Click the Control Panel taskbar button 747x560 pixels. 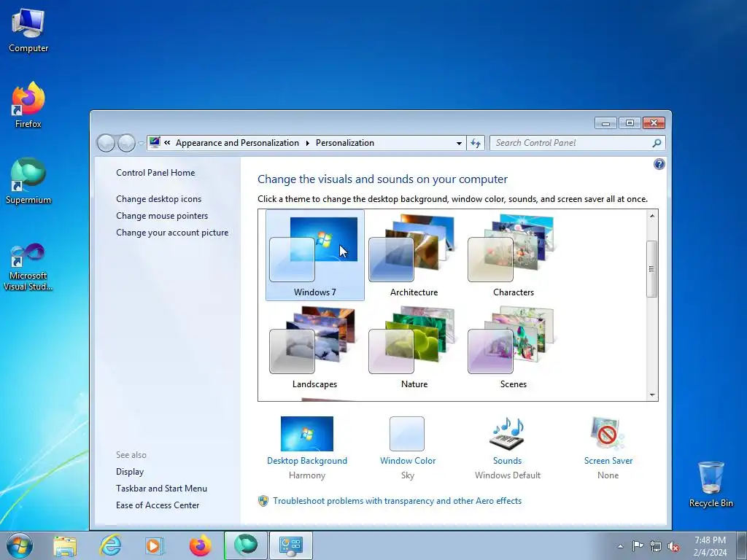[291, 545]
